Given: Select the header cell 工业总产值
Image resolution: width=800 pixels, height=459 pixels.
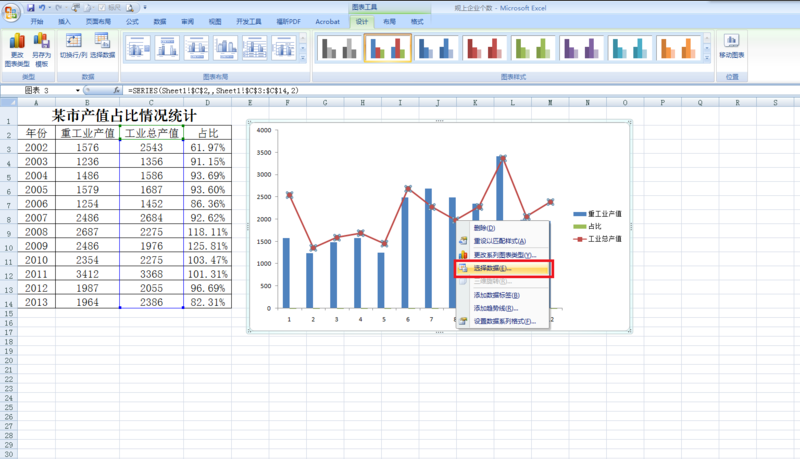Looking at the screenshot, I should coord(152,133).
